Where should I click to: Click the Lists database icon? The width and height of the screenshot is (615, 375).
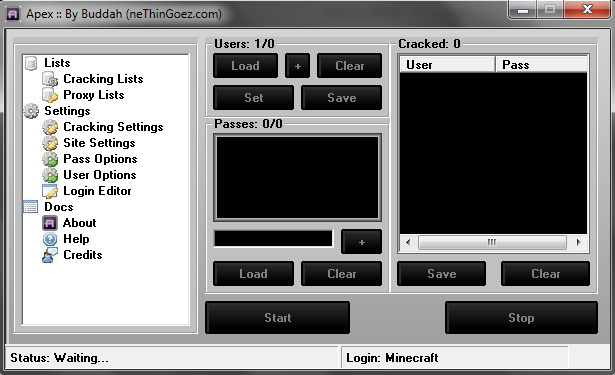(x=31, y=63)
